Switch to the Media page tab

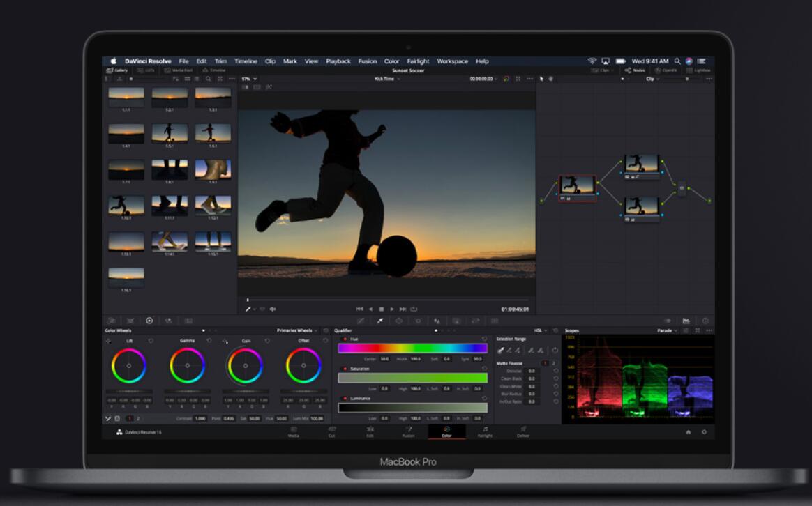point(294,432)
